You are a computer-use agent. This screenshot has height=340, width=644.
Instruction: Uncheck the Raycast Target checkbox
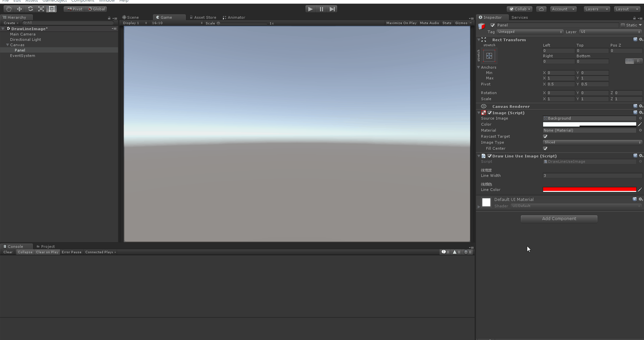point(545,136)
